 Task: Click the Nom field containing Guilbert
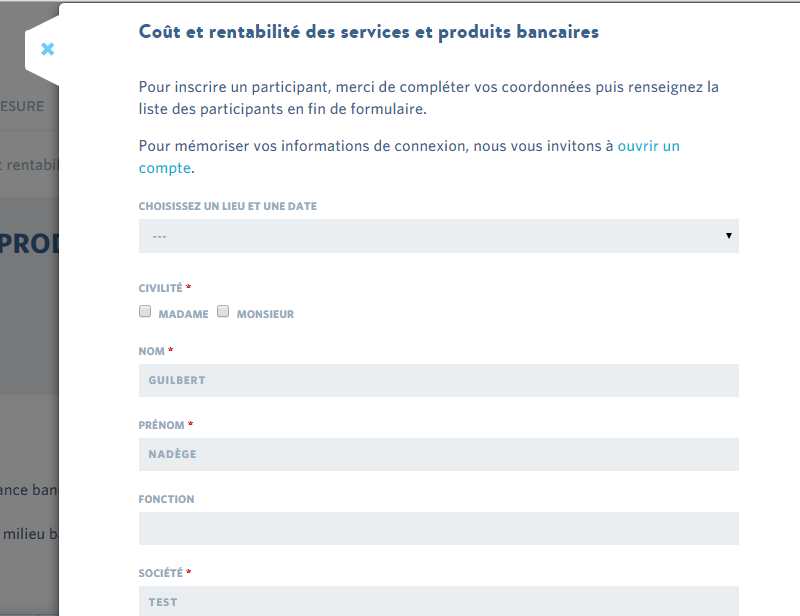pyautogui.click(x=438, y=380)
